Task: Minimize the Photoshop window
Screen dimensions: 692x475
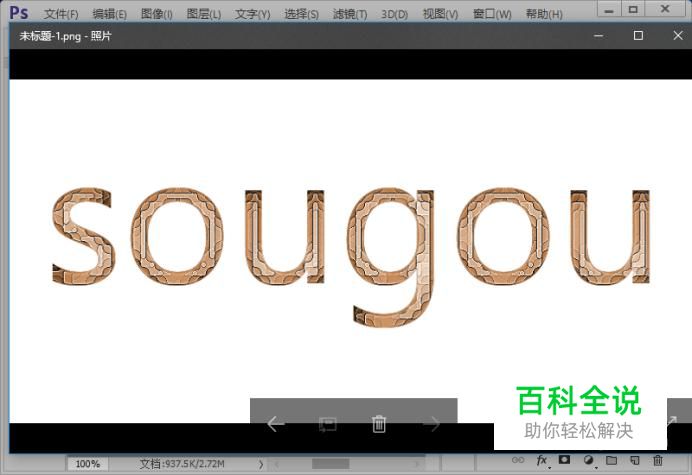Action: (609, 9)
